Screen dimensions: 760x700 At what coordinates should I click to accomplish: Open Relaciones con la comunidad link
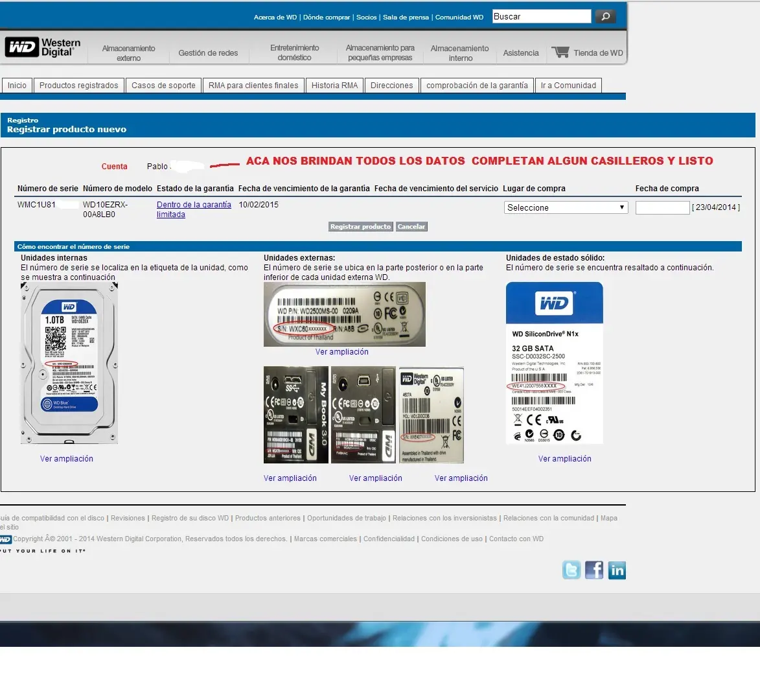click(x=548, y=519)
